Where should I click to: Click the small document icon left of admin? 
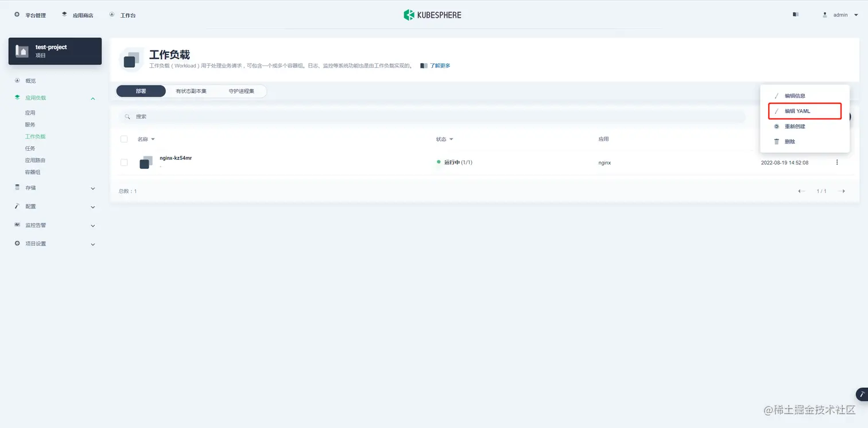tap(796, 14)
